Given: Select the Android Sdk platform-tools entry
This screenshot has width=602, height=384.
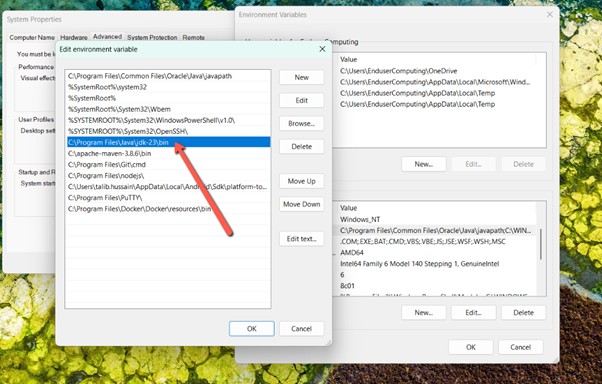Looking at the screenshot, I should point(169,187).
